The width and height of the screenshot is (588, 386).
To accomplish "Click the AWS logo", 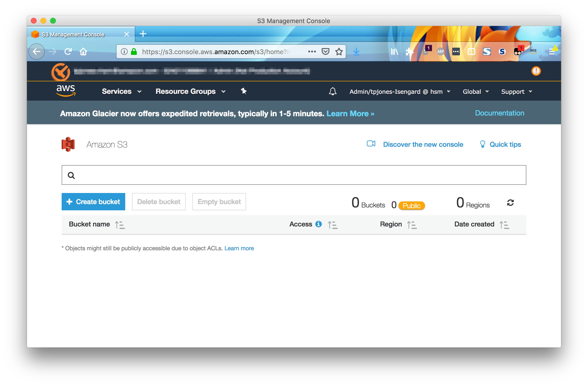I will (66, 91).
